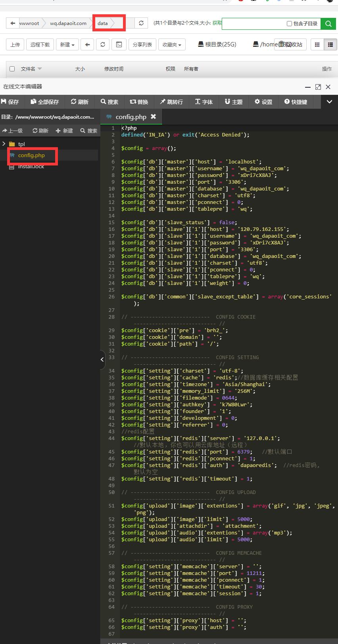Open install.lock in the sidebar file tree
338x644 pixels.
coord(31,166)
